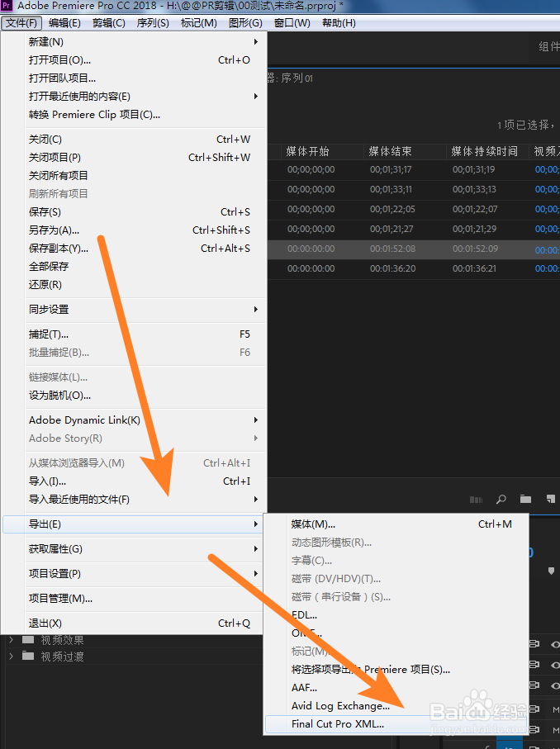Mute the first audio track with M
Viewport: 560px width, 749px height.
556,710
